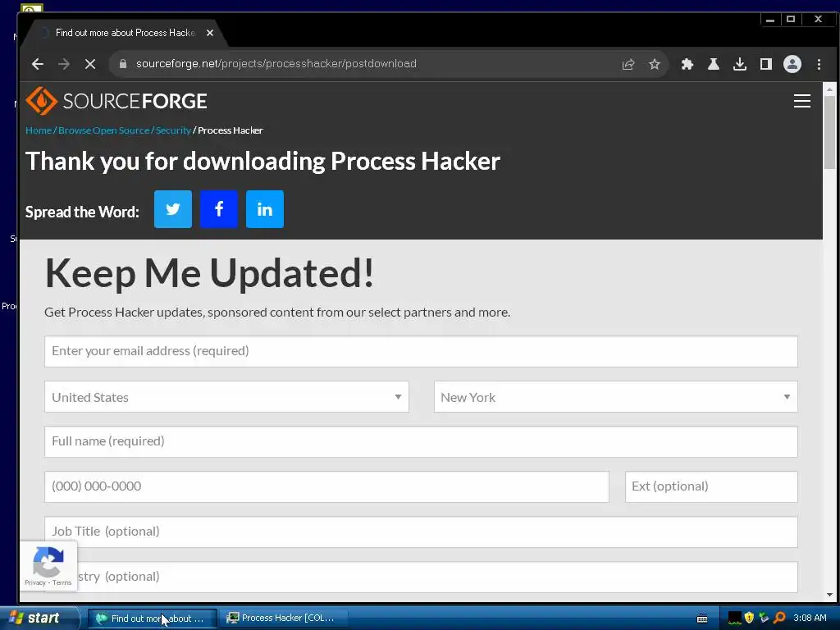840x630 pixels.
Task: Click the Ext (optional) field
Action: (x=711, y=486)
